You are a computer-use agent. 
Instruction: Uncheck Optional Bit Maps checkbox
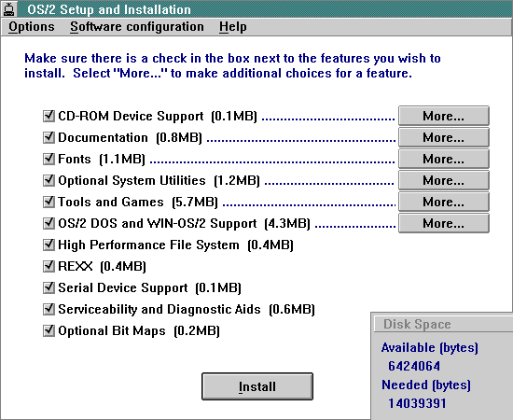(49, 330)
